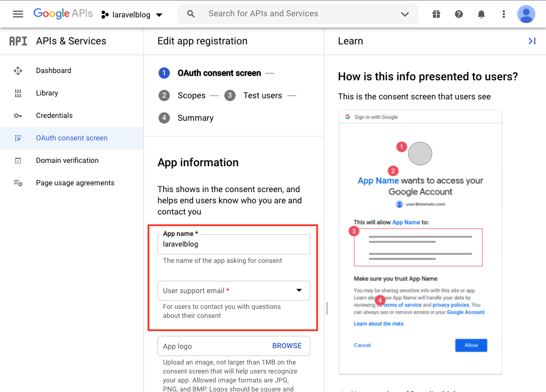546x392 pixels.
Task: Click the App information heading
Action: (x=198, y=162)
